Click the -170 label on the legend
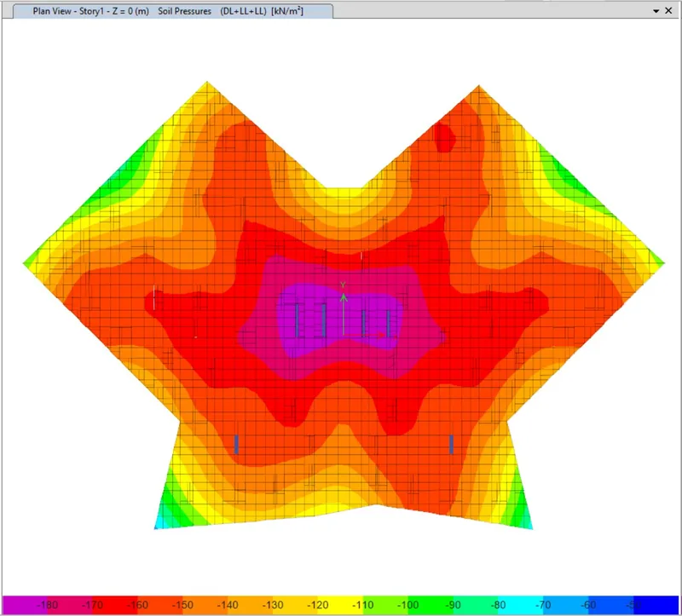This screenshot has width=682, height=616. (92, 605)
